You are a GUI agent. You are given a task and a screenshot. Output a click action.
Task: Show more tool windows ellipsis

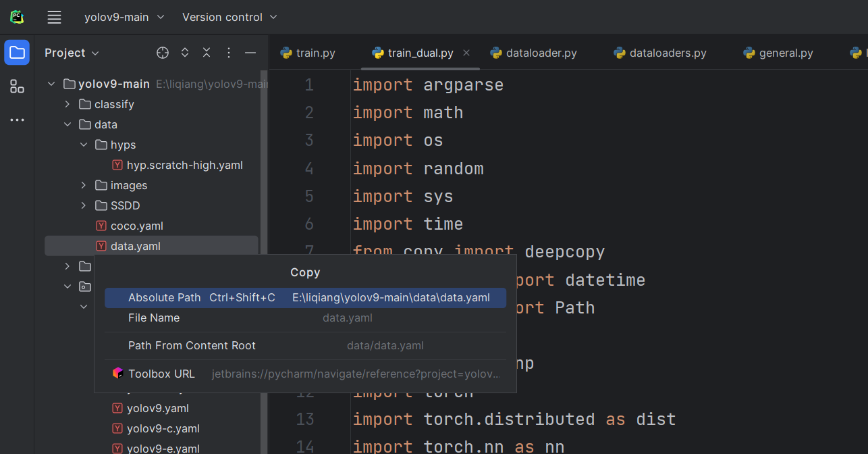tap(17, 120)
